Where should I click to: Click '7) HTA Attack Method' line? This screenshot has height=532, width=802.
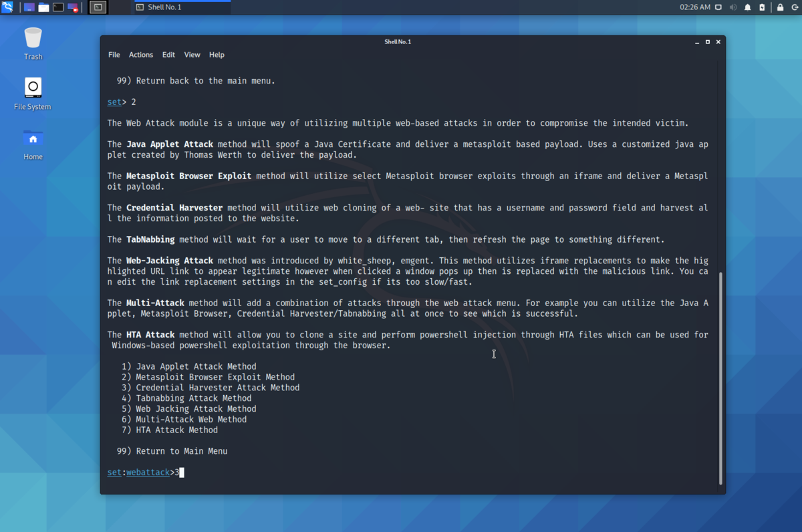(x=170, y=430)
